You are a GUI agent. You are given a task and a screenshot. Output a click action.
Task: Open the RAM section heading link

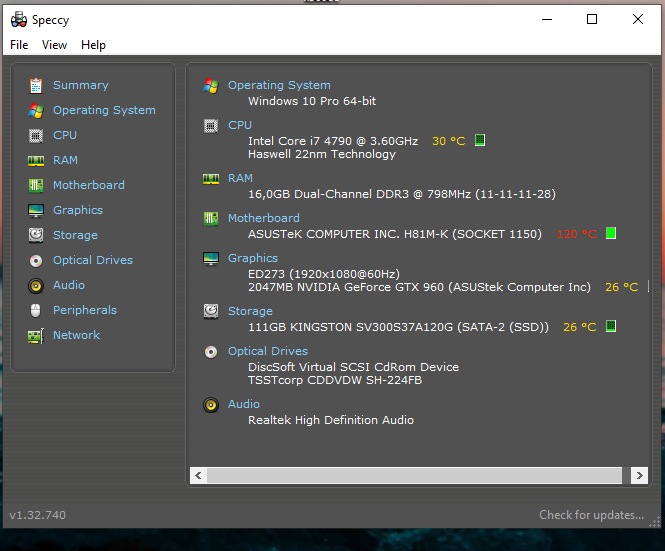(240, 178)
